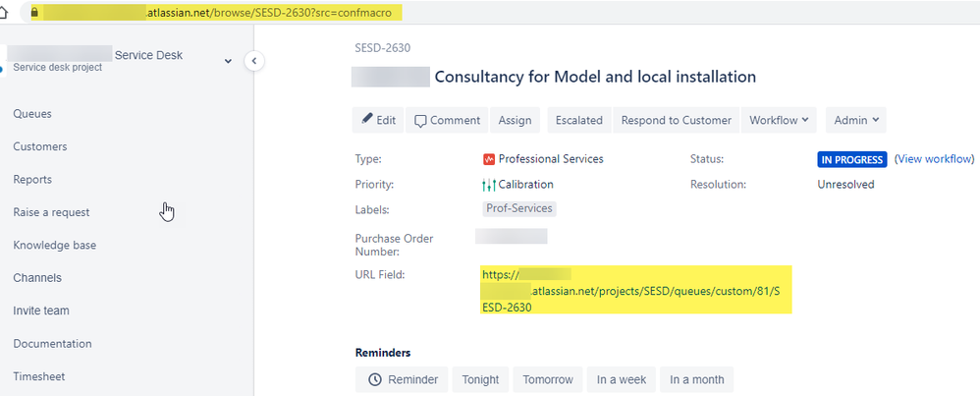Viewport: 980px width, 396px height.
Task: Click the Professional Services type text
Action: click(x=551, y=159)
